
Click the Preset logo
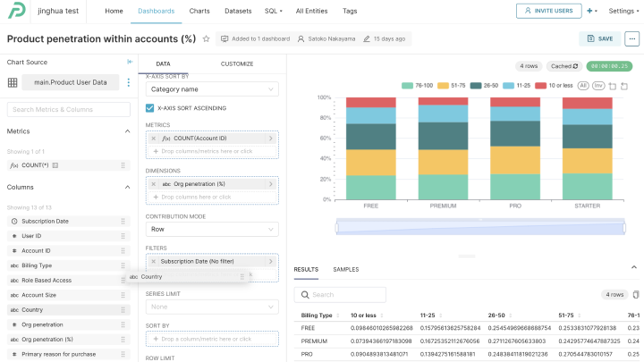[17, 12]
